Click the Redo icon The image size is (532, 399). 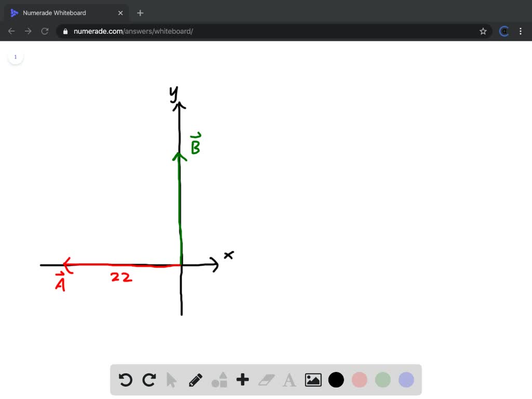(x=149, y=380)
